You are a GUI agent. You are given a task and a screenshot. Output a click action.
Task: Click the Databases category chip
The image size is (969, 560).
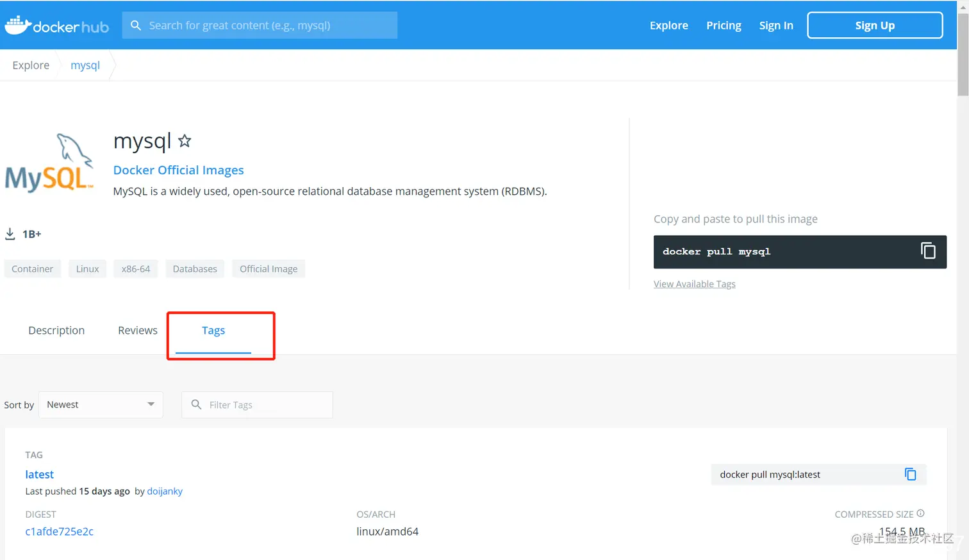click(x=195, y=268)
